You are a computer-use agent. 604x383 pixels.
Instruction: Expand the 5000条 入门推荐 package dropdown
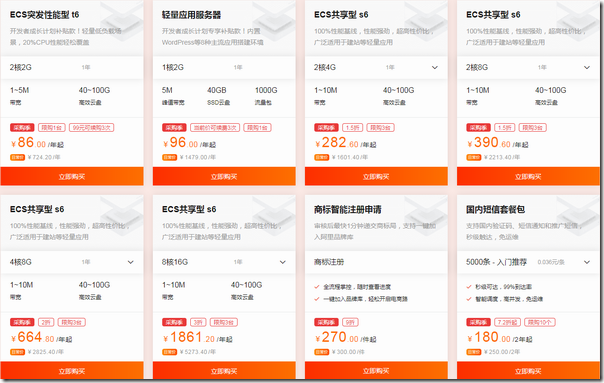coord(587,262)
